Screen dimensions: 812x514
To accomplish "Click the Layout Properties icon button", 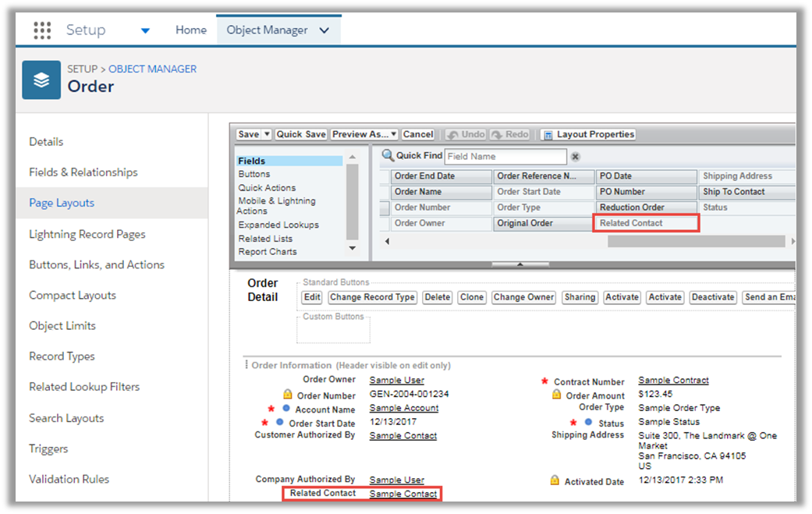I will [x=548, y=134].
